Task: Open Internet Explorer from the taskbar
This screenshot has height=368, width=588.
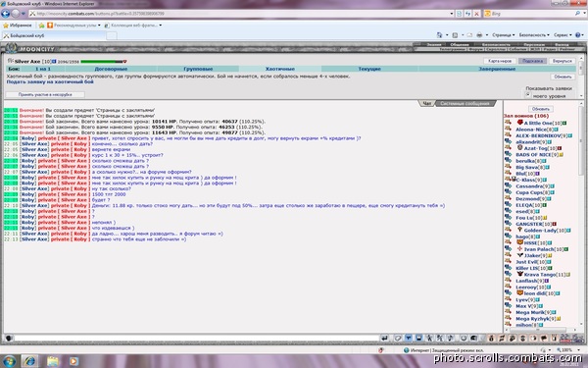Action: click(x=29, y=361)
